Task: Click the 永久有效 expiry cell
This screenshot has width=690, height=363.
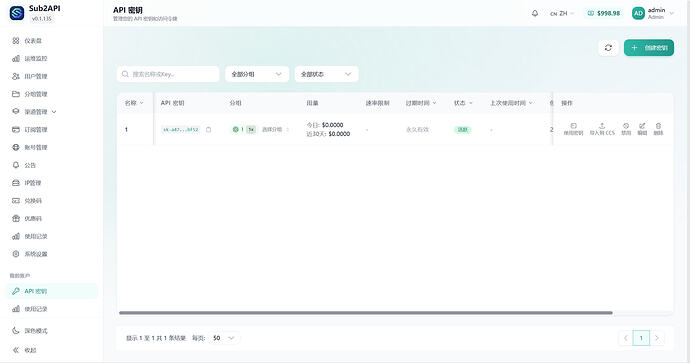Action: click(x=417, y=129)
